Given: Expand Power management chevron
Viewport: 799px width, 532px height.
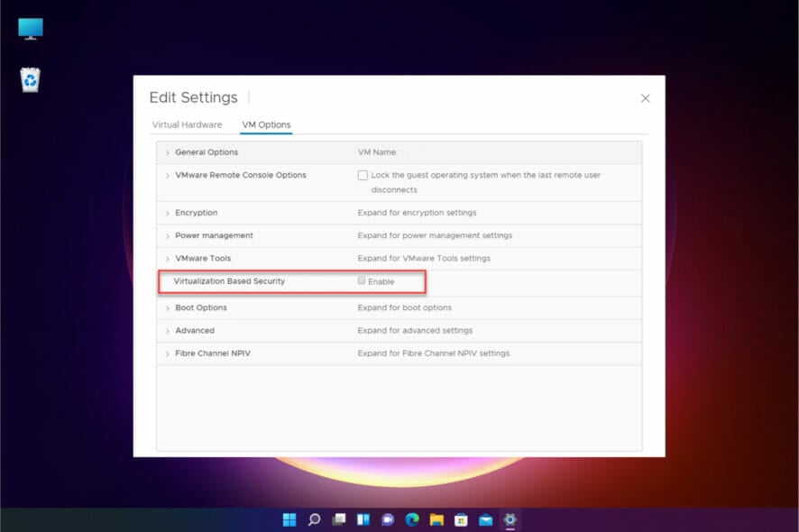Looking at the screenshot, I should 167,236.
